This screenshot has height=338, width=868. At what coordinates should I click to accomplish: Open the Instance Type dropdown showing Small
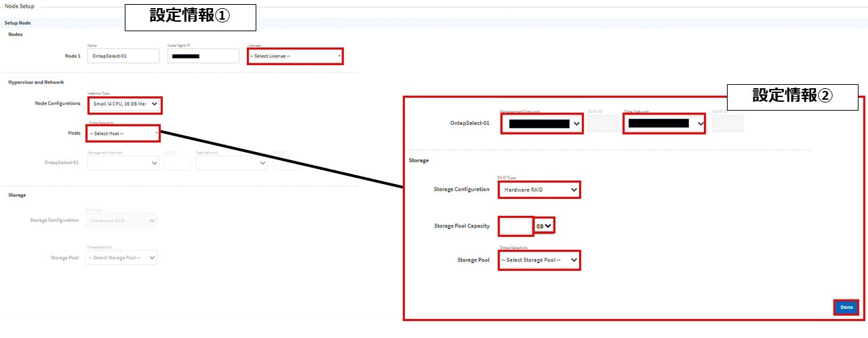pyautogui.click(x=125, y=105)
